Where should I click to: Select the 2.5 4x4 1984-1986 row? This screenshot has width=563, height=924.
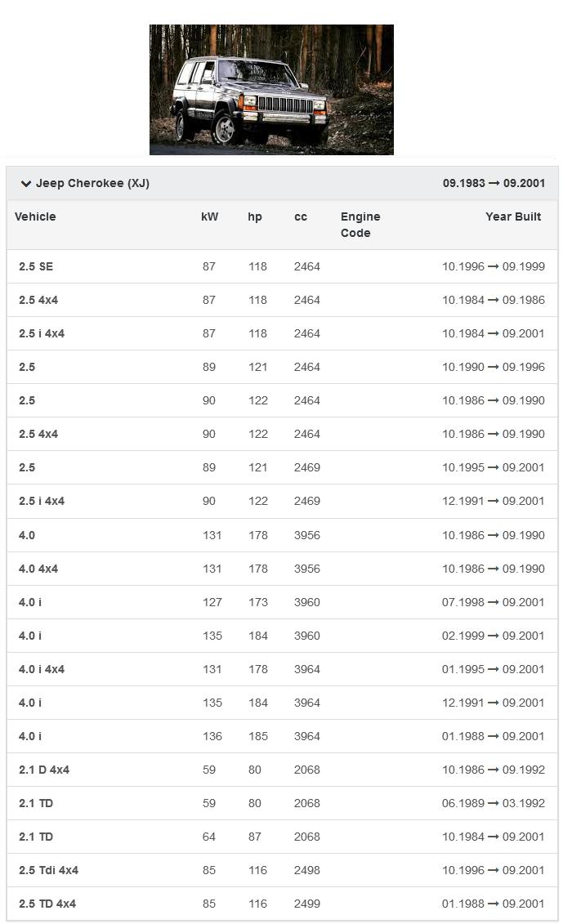[x=38, y=300]
